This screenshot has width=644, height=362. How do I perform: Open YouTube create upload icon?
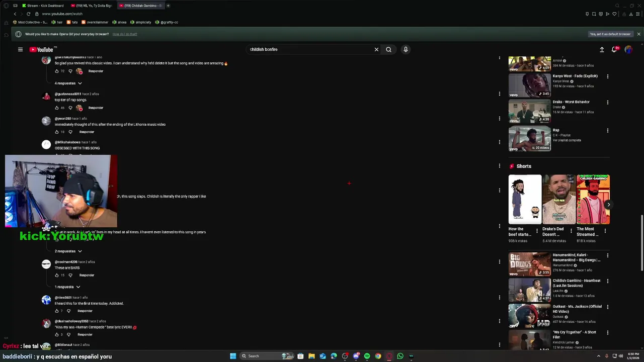point(602,49)
